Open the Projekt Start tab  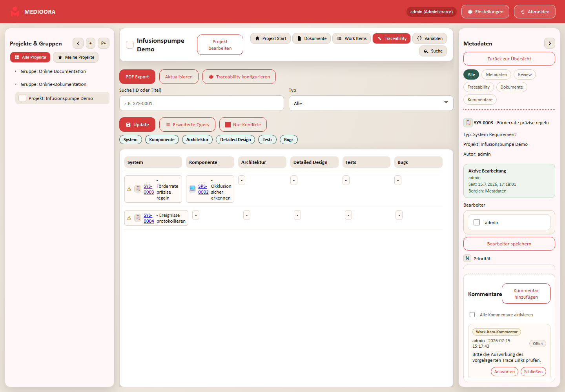[270, 38]
